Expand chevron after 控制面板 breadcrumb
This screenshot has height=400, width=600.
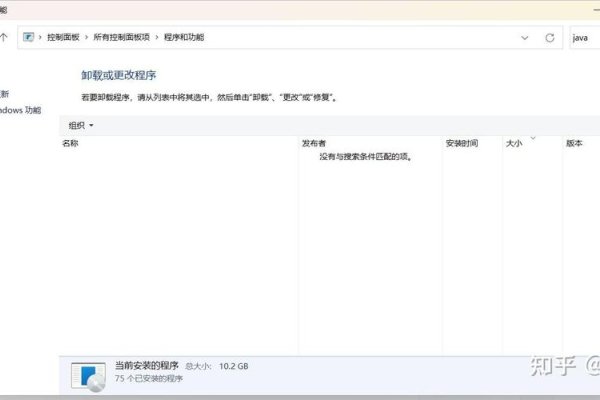(86, 37)
